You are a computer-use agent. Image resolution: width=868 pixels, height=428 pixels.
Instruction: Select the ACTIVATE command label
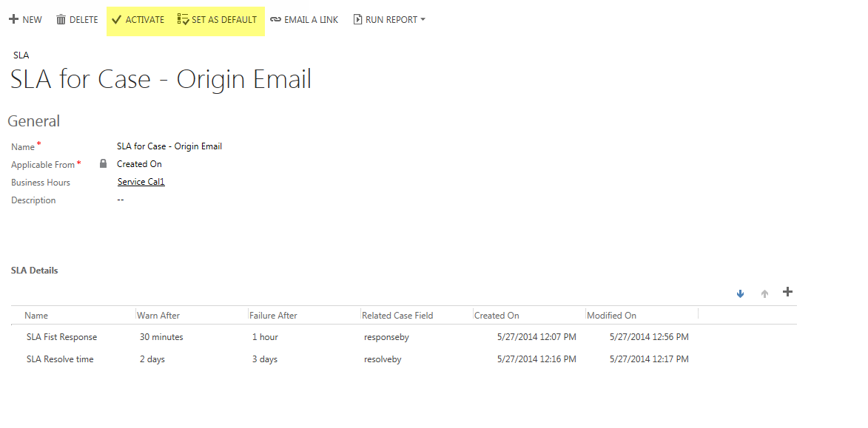click(144, 20)
